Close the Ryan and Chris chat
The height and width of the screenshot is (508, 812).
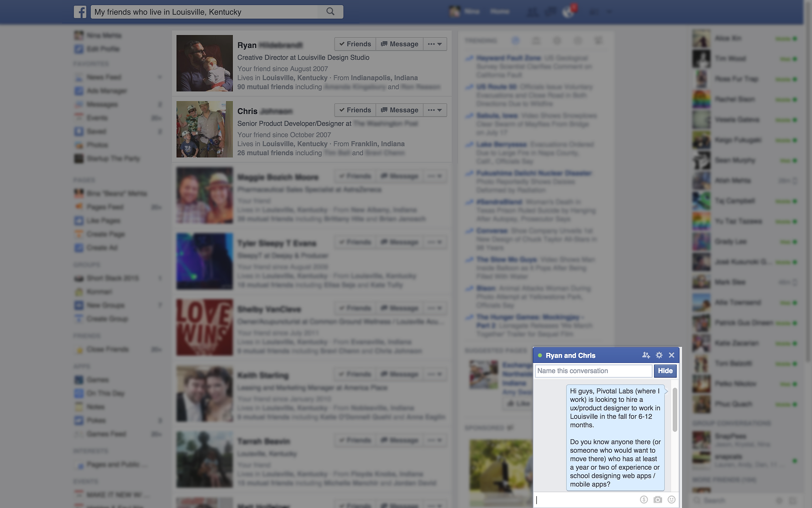click(672, 355)
